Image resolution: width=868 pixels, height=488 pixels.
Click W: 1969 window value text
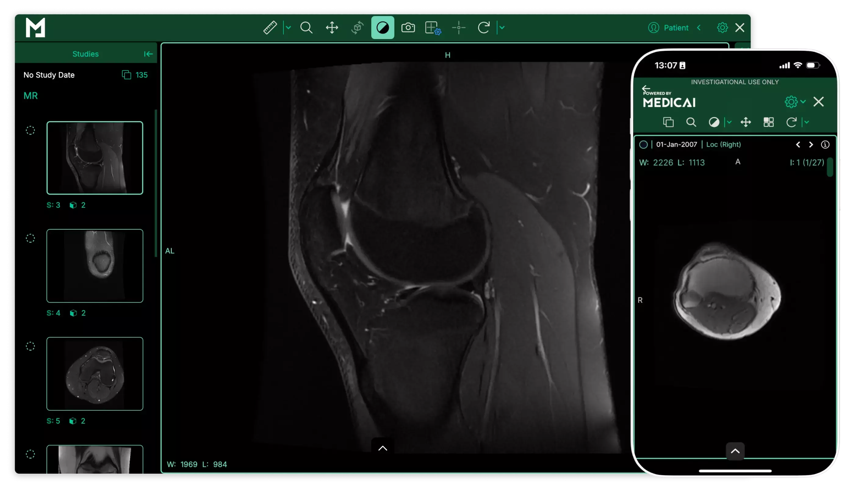click(182, 465)
